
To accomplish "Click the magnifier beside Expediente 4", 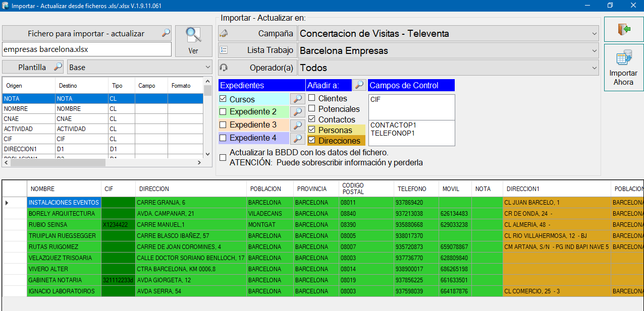I will (x=298, y=138).
